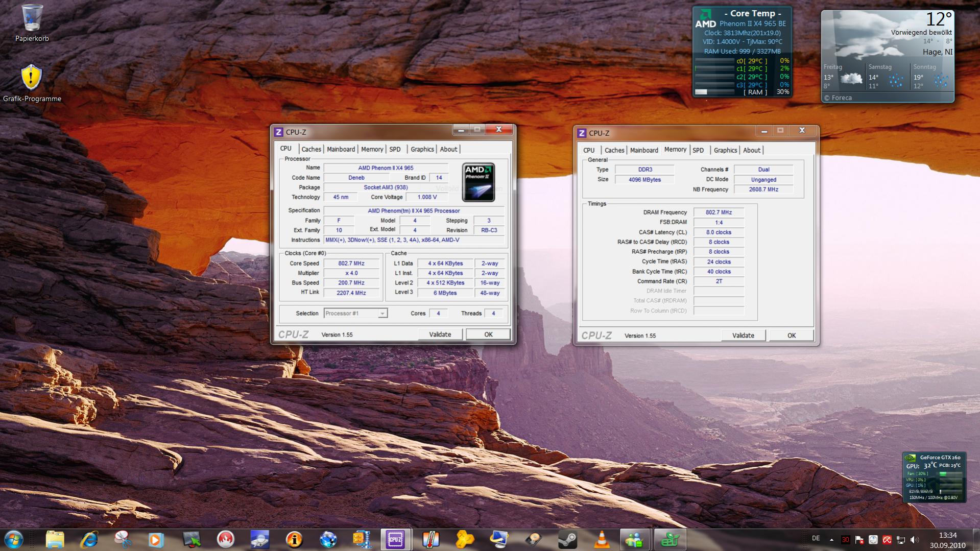Switch to CPU-Z via its taskbar button
Screen dimensions: 980x551
tap(396, 540)
